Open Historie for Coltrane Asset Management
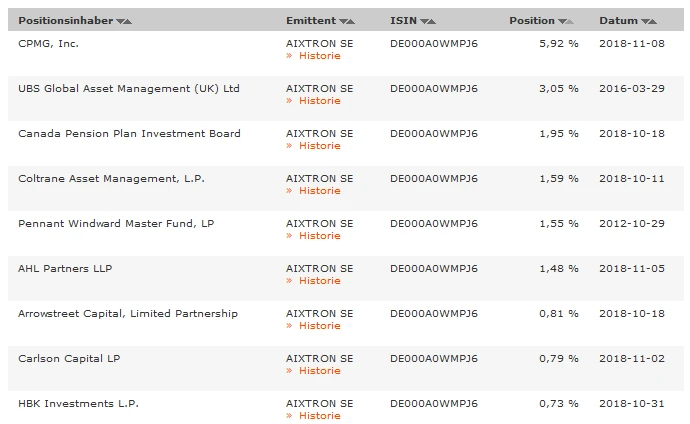The image size is (690, 424). click(319, 191)
